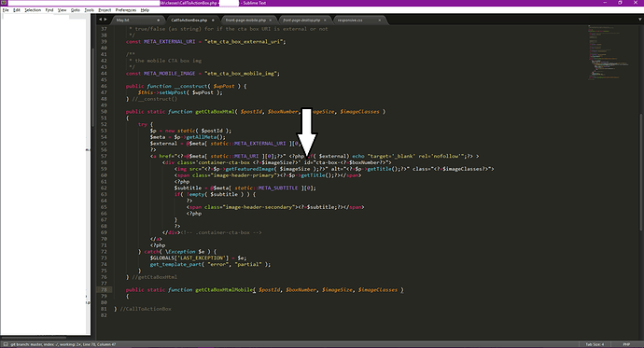Open the Find menu

tap(49, 10)
